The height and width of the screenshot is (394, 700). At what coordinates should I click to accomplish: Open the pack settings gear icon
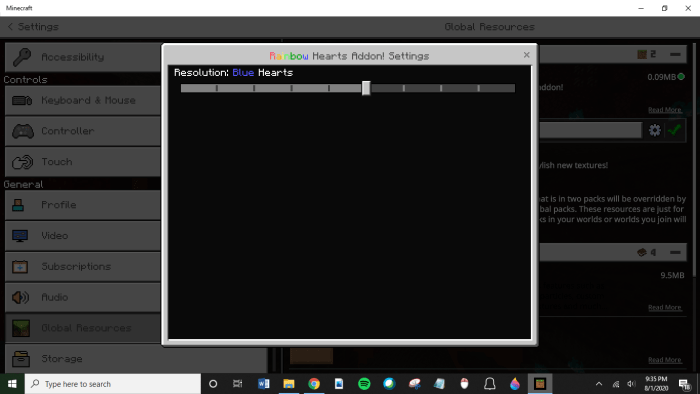654,130
